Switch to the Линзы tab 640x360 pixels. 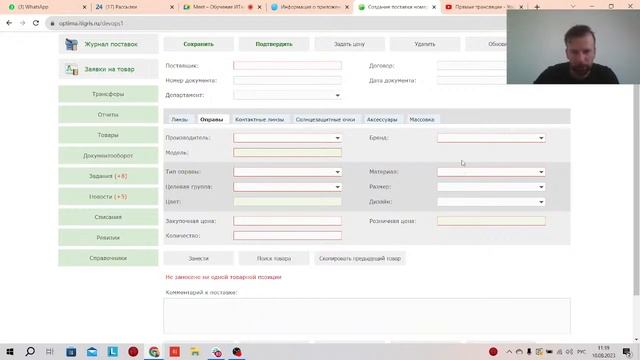[180, 120]
